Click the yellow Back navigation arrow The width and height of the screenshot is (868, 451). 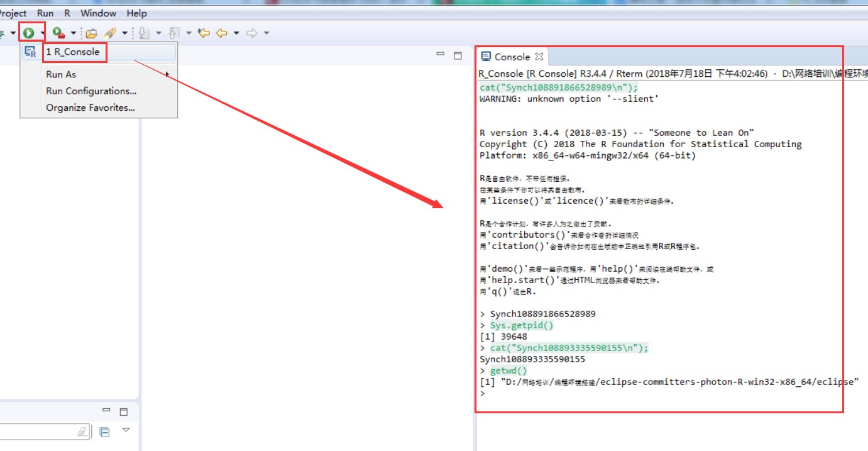(221, 33)
